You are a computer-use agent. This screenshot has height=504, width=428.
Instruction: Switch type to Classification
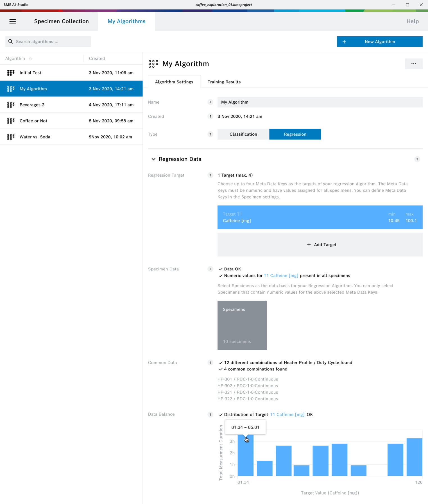click(243, 134)
